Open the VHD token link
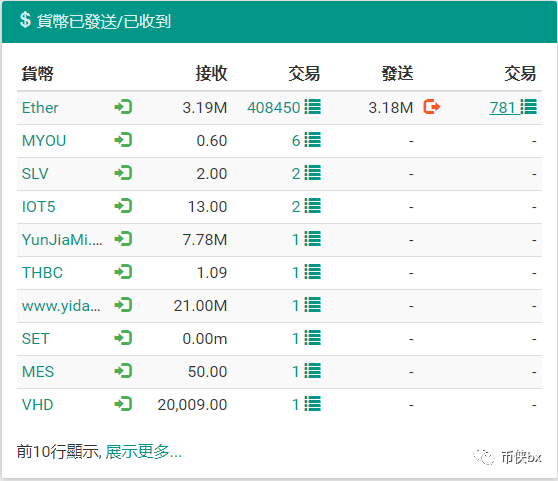 pyautogui.click(x=37, y=405)
